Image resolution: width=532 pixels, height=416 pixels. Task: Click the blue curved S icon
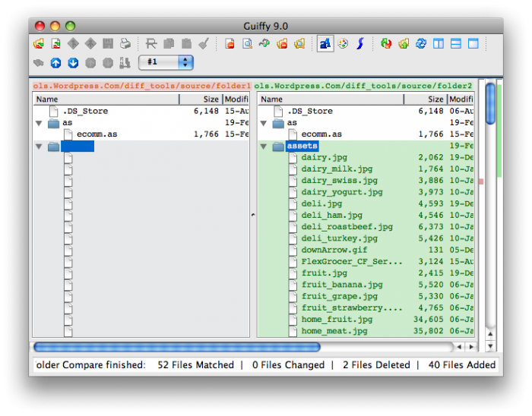[360, 44]
